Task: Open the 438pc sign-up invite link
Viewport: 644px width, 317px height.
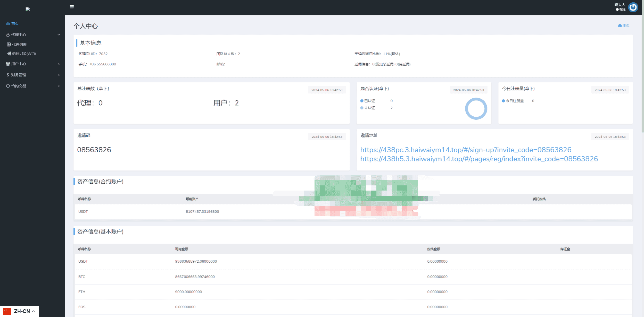Action: click(x=466, y=150)
